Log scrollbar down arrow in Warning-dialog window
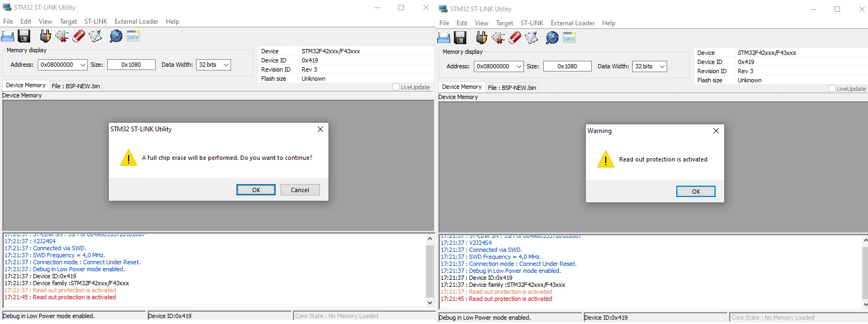The image size is (868, 324). coord(865,305)
